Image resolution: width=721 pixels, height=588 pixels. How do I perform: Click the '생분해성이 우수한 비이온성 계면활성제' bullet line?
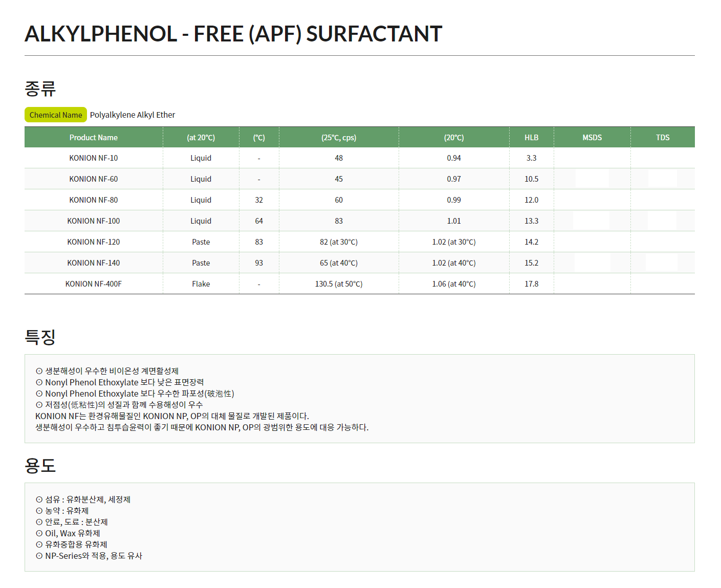(x=107, y=371)
